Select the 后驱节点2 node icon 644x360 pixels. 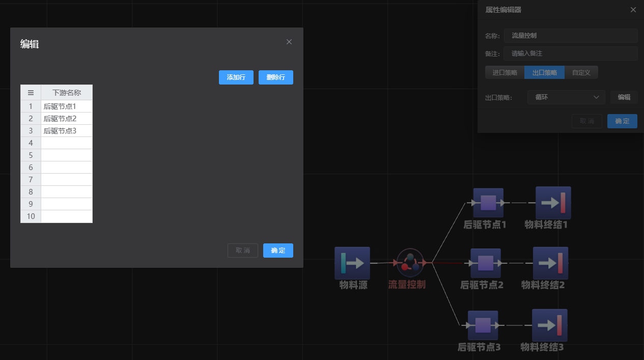coord(486,263)
